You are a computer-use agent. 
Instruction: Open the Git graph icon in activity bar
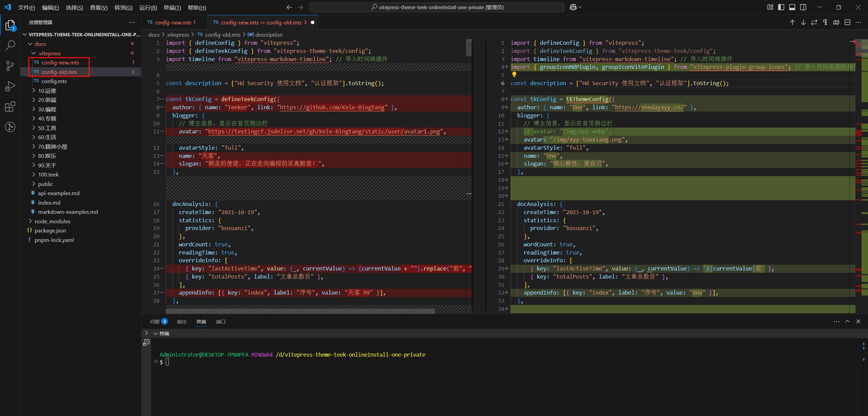[x=10, y=127]
